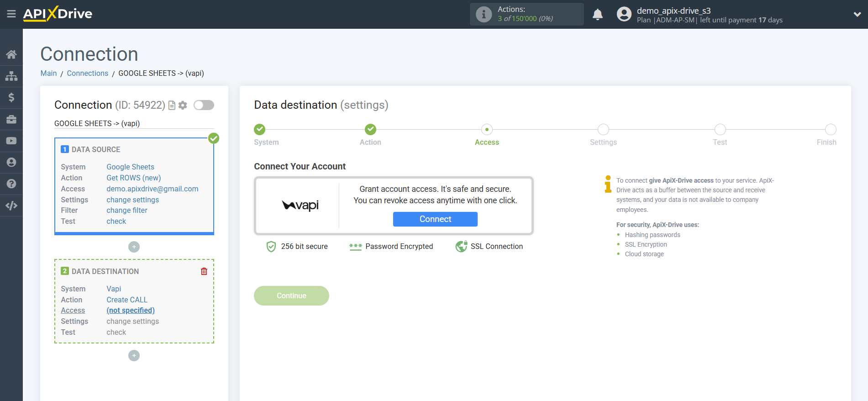The height and width of the screenshot is (401, 868).
Task: Open Vapi system link
Action: coord(114,289)
